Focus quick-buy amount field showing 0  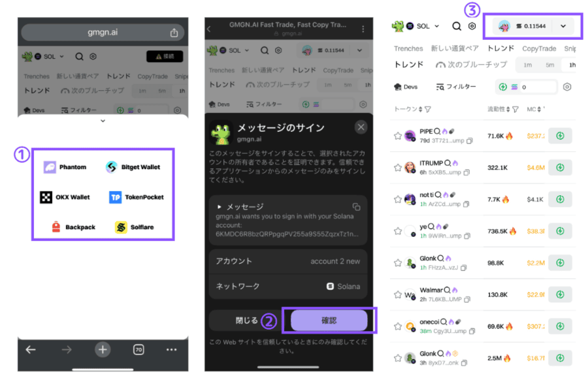538,87
